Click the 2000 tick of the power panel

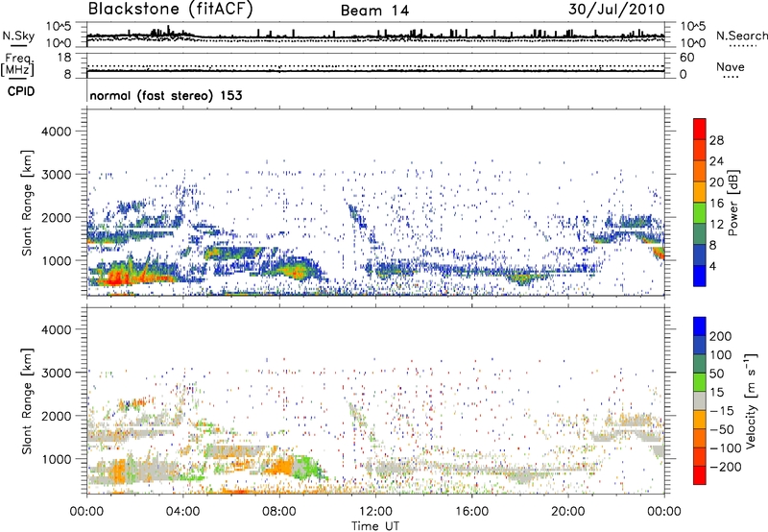57,217
